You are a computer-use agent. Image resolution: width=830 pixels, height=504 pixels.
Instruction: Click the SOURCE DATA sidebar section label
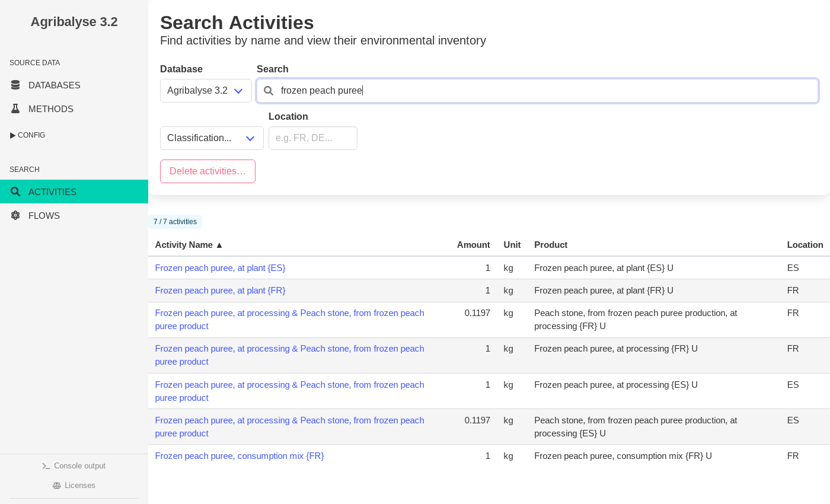(x=35, y=63)
